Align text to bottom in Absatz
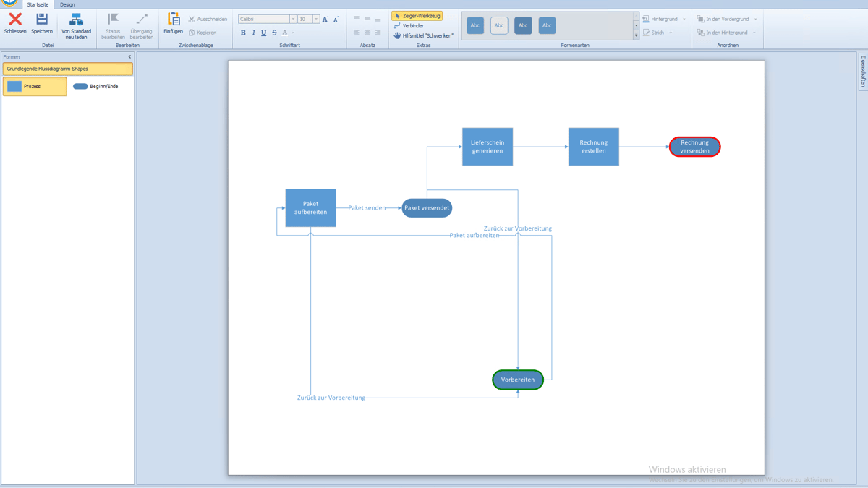This screenshot has height=488, width=868. tap(378, 19)
